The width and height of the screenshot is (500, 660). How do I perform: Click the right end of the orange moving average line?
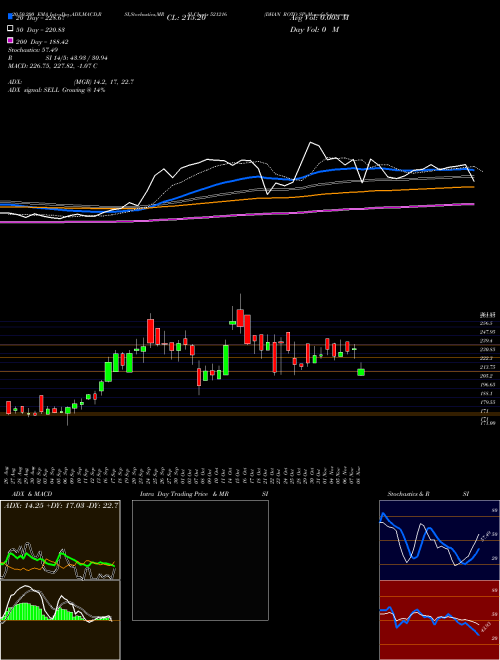(473, 187)
